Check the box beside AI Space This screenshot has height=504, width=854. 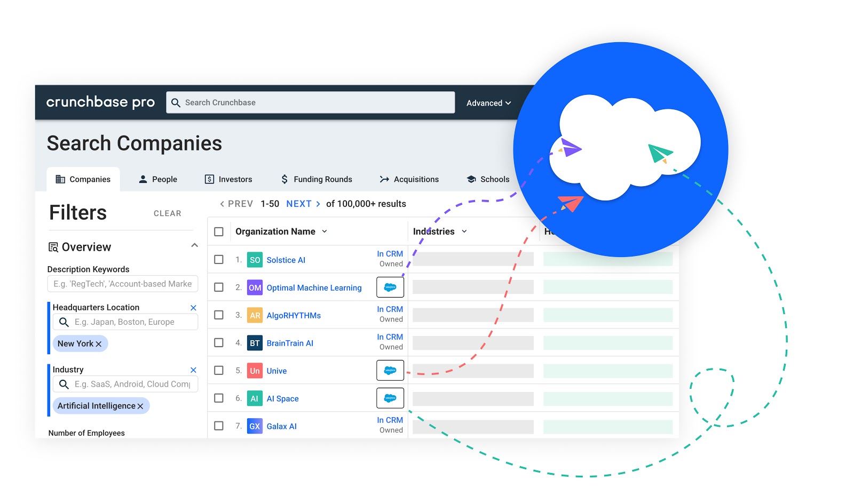pyautogui.click(x=219, y=398)
